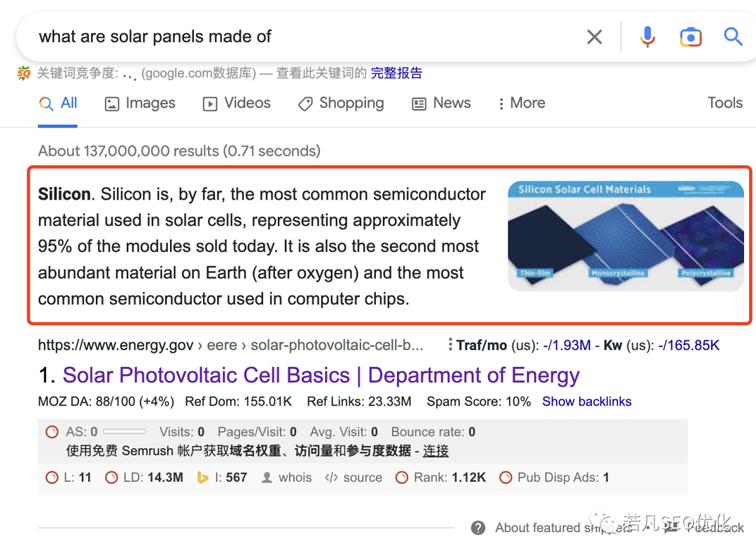Select the Shopping results tab
Image resolution: width=756 pixels, height=556 pixels.
click(x=341, y=103)
